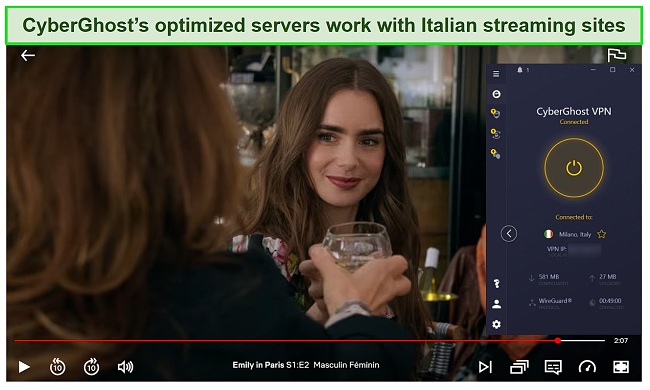Skip forward 10 seconds

[91, 367]
